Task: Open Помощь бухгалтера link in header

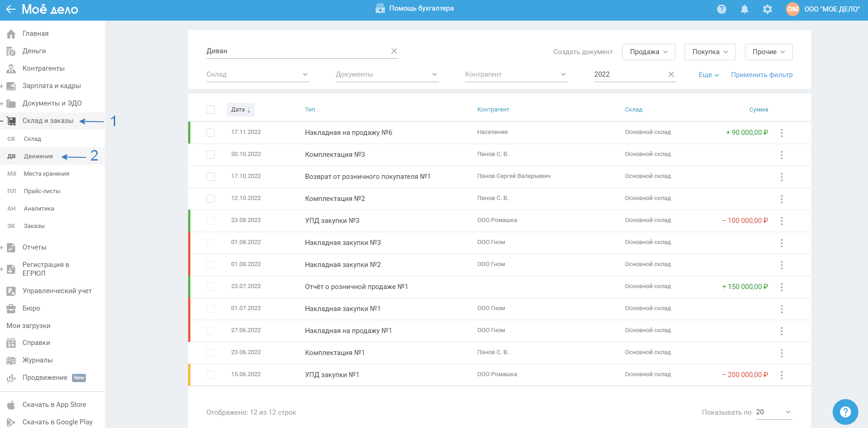Action: click(415, 8)
